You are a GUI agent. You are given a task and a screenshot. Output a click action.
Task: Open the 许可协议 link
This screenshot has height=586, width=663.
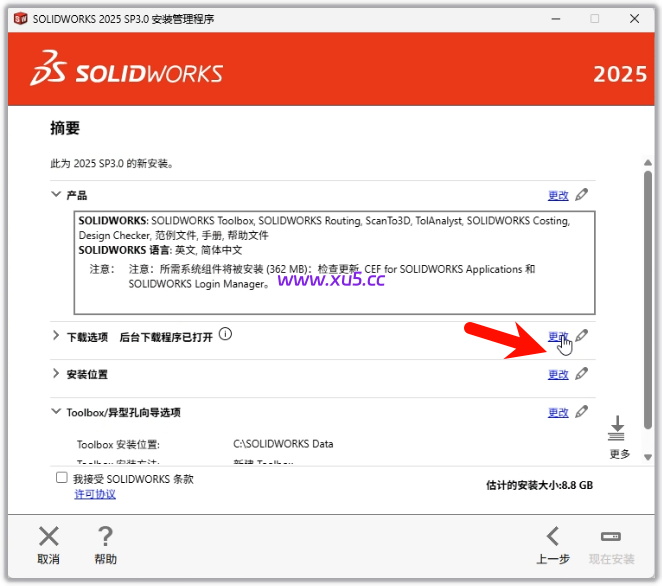coord(95,494)
